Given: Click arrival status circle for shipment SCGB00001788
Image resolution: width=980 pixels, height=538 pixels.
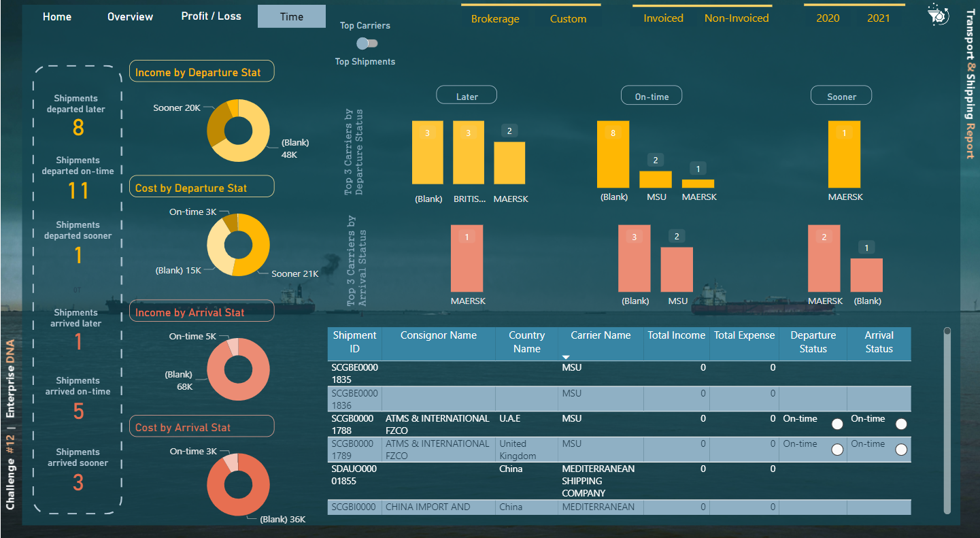Looking at the screenshot, I should point(901,424).
